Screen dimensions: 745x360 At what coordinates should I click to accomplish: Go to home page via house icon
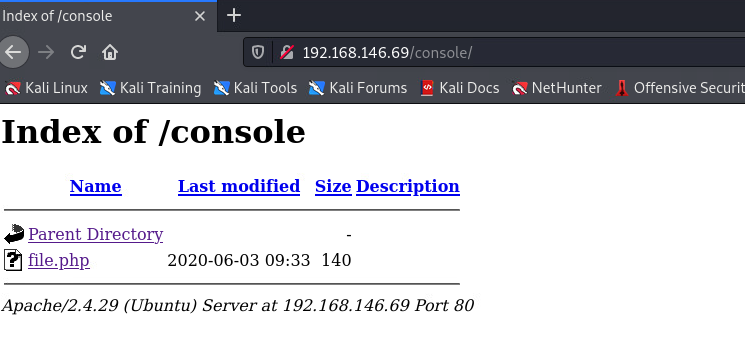pyautogui.click(x=110, y=52)
